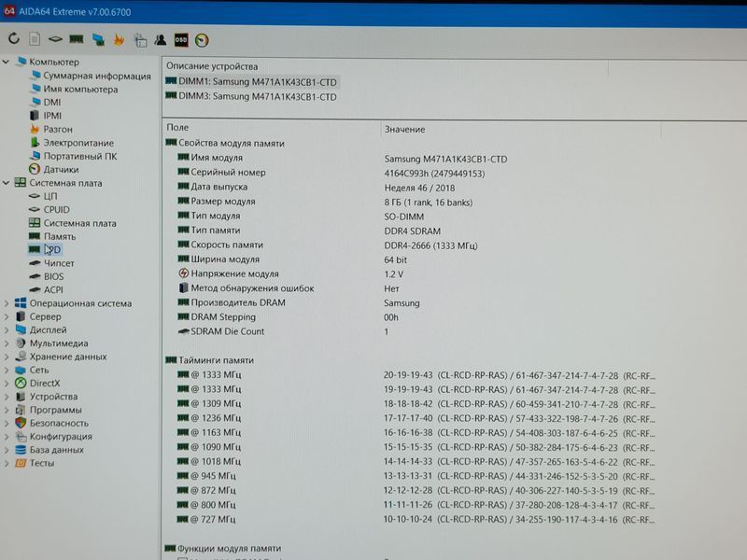Screen dimensions: 747x560
Task: Select the Производитель DRAM row
Action: coord(410,302)
